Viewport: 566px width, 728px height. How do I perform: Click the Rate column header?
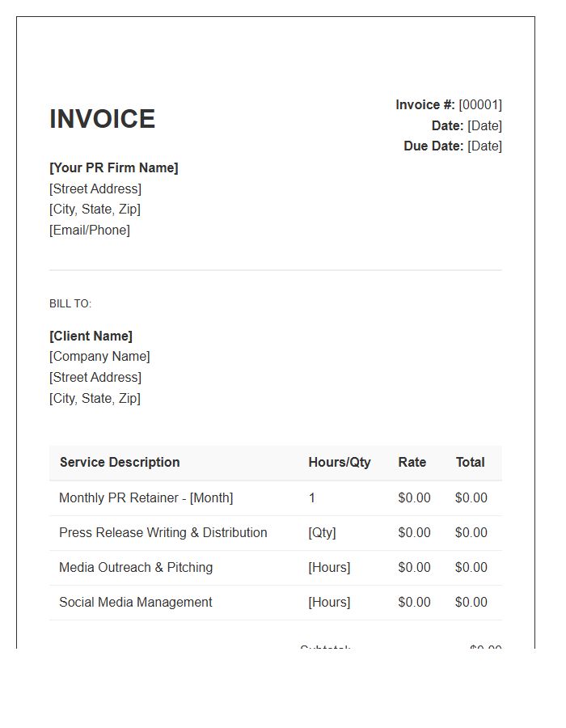pyautogui.click(x=412, y=463)
